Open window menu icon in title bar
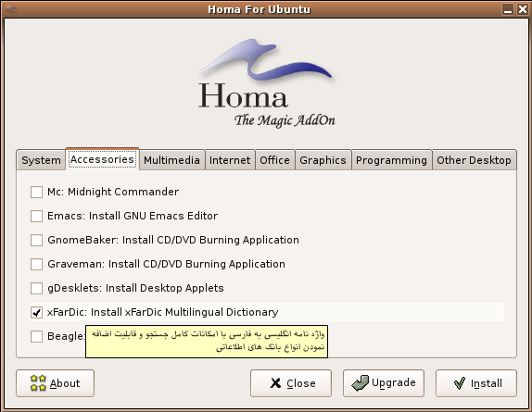This screenshot has width=532, height=412. click(x=11, y=9)
